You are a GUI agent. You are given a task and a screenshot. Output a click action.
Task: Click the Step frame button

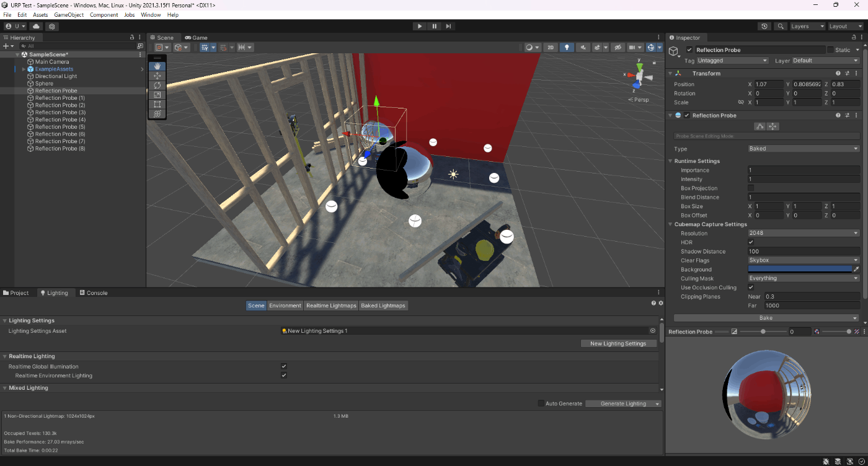(448, 26)
